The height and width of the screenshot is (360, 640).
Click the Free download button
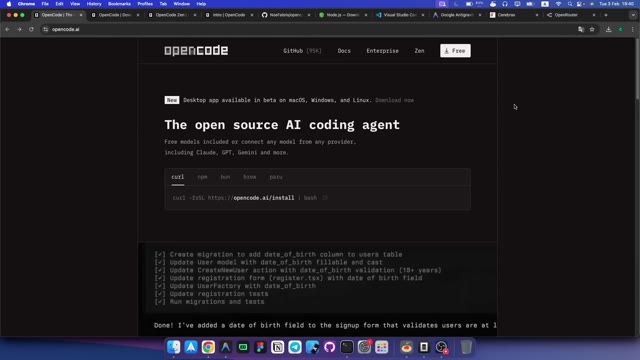(x=455, y=51)
